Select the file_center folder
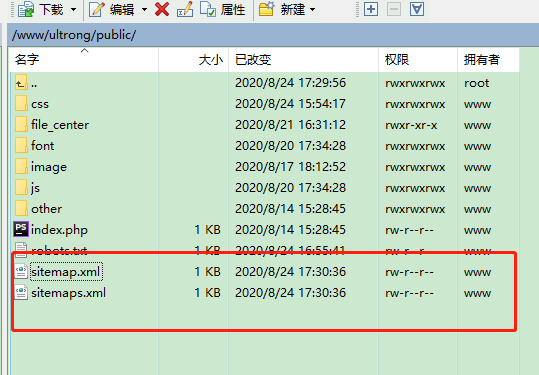539x375 pixels. point(60,125)
